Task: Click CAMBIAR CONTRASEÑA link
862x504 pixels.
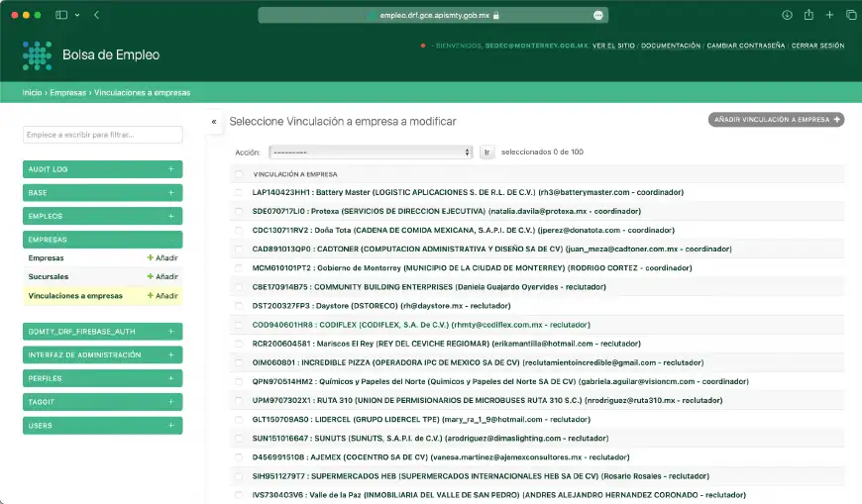Action: [x=746, y=46]
